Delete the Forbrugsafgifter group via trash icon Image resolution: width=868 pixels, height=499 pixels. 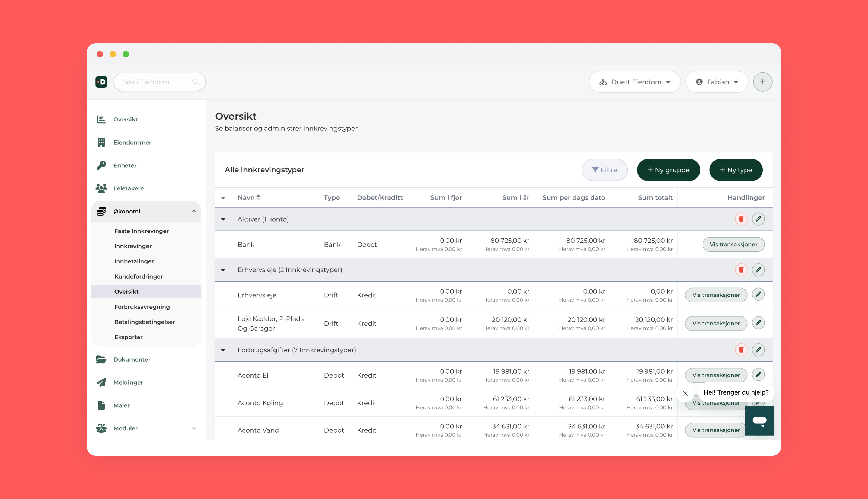coord(741,350)
